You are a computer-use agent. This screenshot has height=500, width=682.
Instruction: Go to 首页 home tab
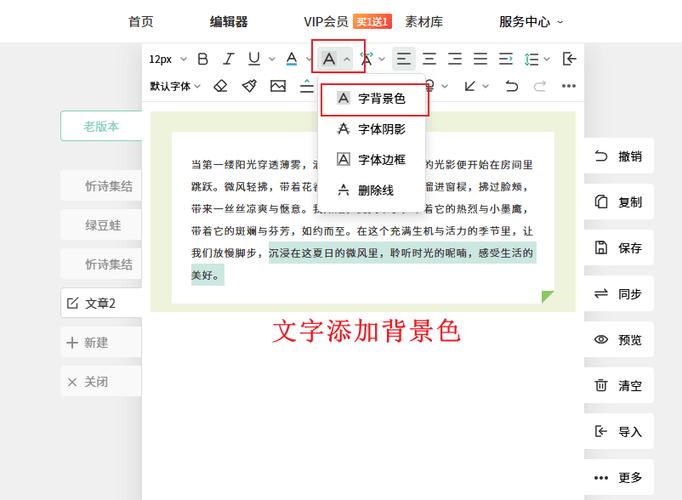(141, 22)
